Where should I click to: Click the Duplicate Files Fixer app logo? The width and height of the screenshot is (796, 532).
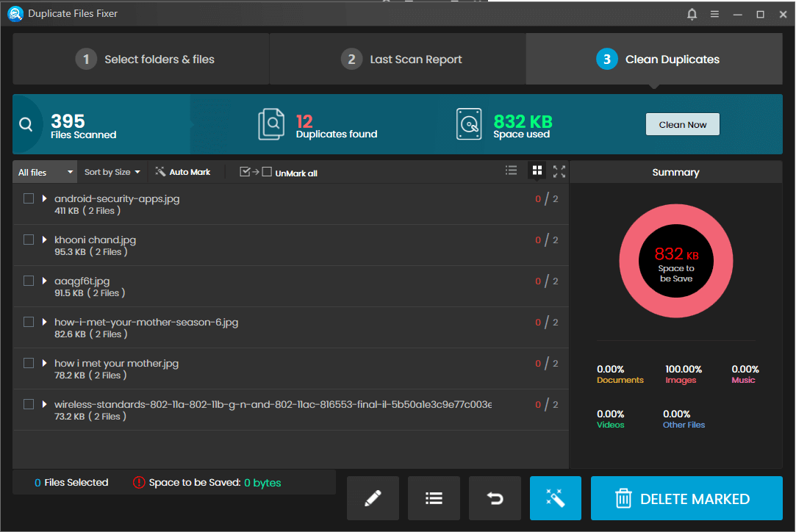(15, 14)
